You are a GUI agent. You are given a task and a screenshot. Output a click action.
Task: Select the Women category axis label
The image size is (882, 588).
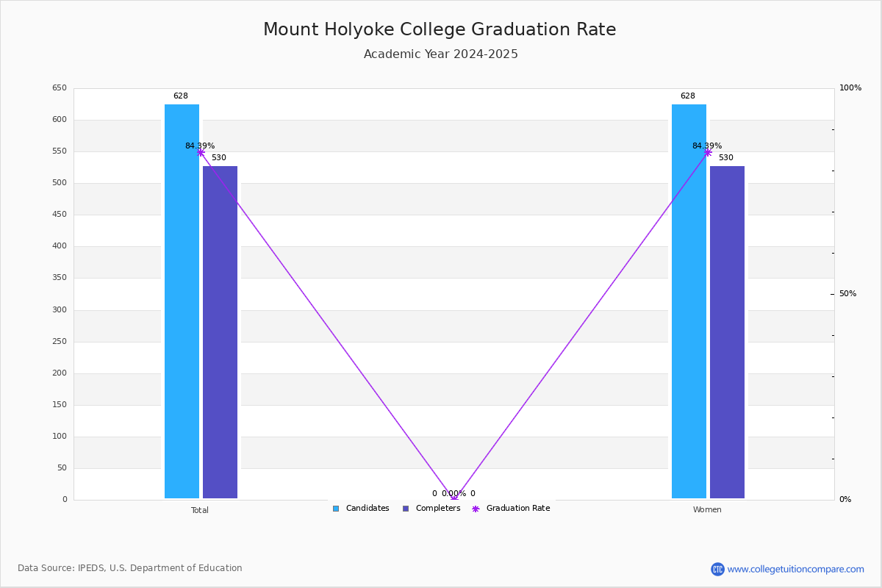click(707, 510)
